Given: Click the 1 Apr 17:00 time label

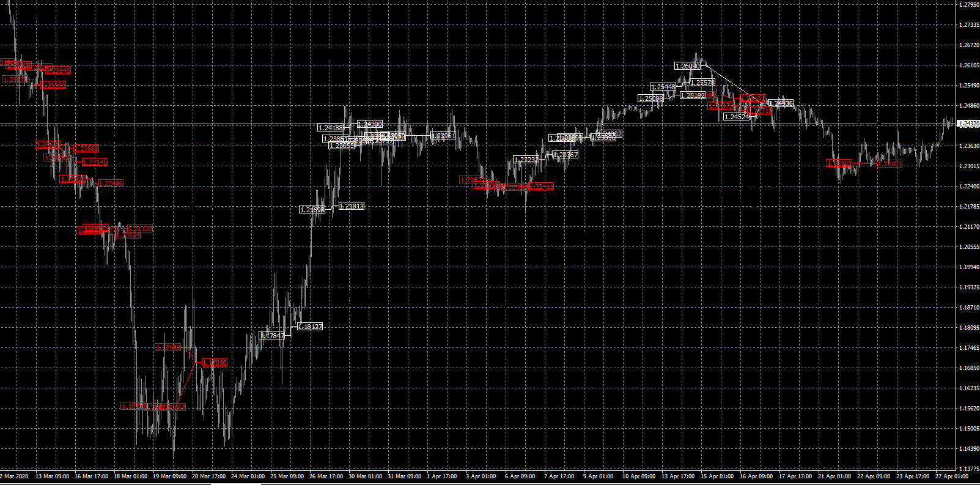Looking at the screenshot, I should (441, 476).
